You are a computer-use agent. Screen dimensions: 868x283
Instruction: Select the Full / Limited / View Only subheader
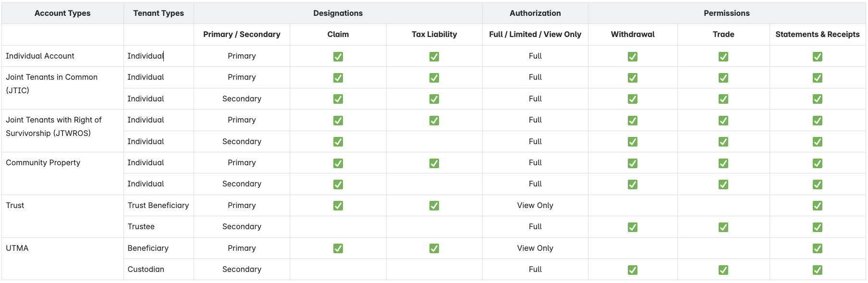pyautogui.click(x=535, y=35)
